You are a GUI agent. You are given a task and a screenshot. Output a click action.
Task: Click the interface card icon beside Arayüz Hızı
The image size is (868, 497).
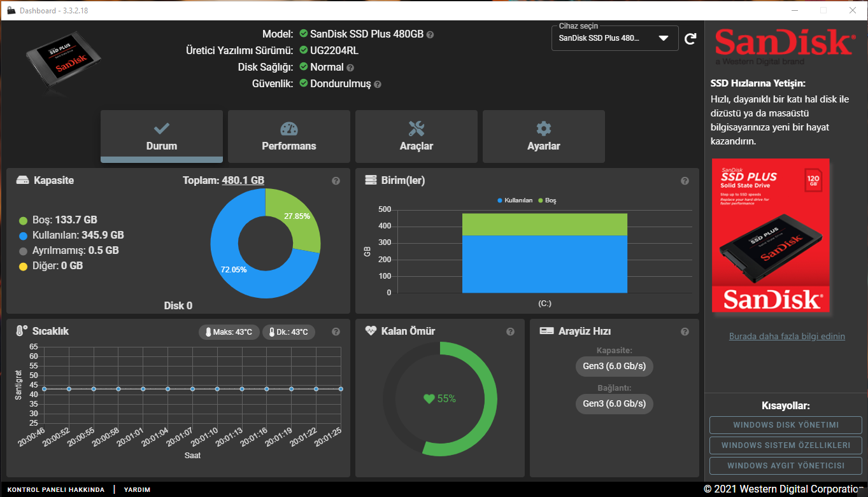pos(546,331)
